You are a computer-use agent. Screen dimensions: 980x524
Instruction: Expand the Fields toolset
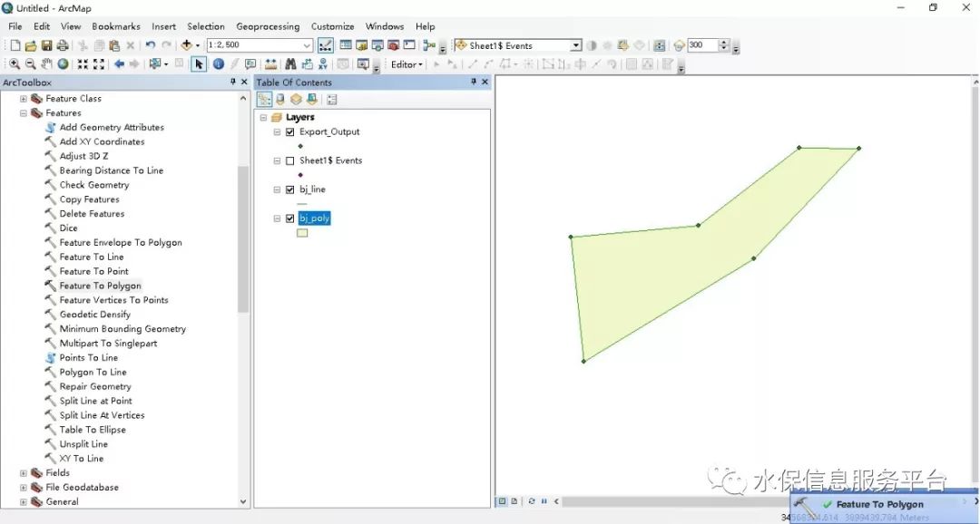[24, 473]
